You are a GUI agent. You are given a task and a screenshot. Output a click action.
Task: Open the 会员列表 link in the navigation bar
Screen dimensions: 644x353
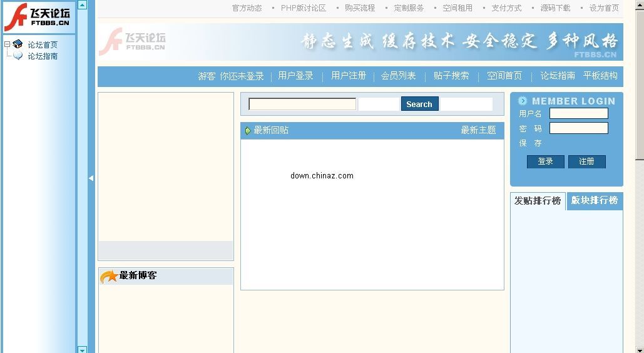click(398, 76)
